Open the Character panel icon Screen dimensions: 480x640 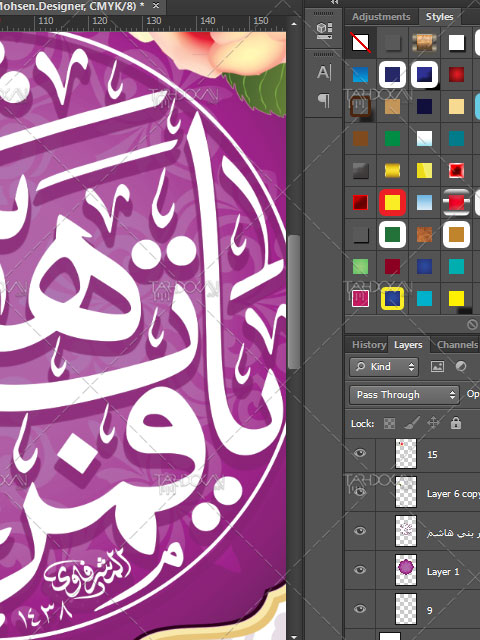(x=324, y=73)
